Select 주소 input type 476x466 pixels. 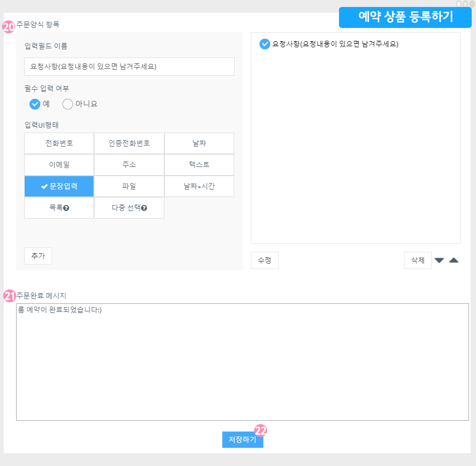click(129, 165)
